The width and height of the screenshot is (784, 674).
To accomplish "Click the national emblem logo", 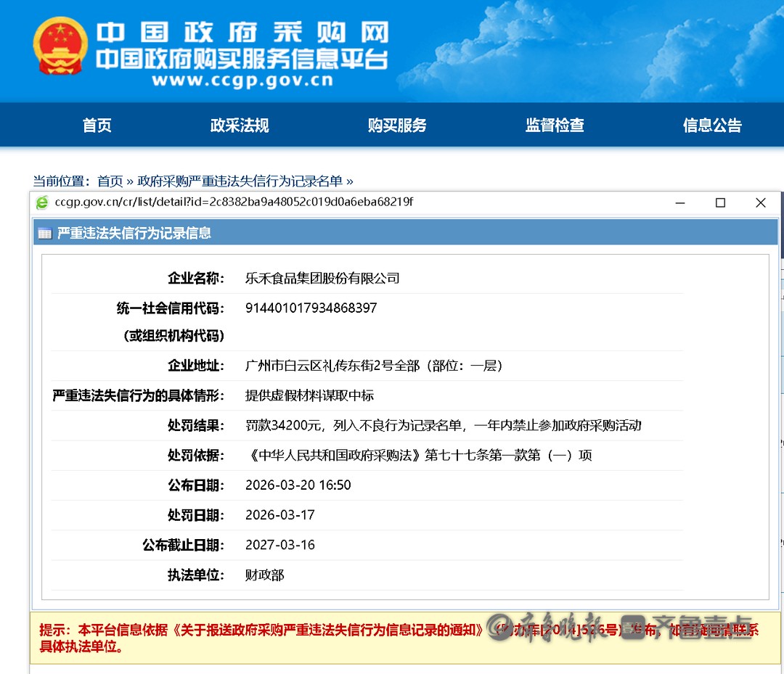I will pos(60,46).
